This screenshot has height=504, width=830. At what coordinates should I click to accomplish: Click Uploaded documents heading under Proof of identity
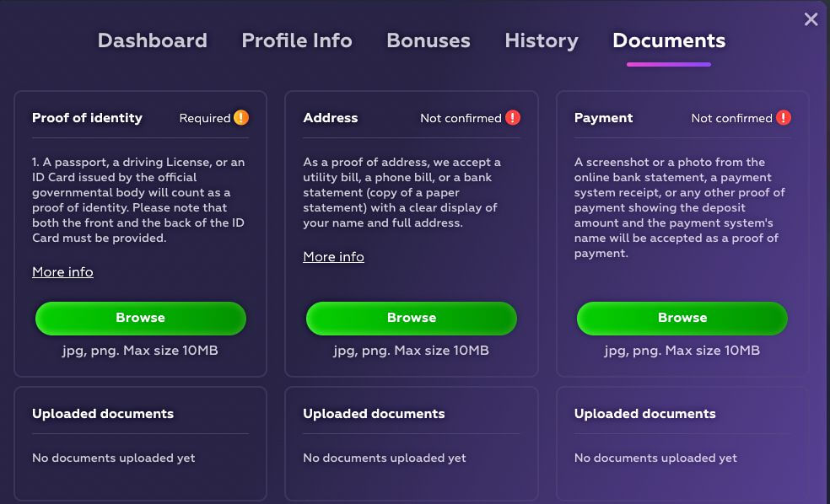(x=103, y=414)
